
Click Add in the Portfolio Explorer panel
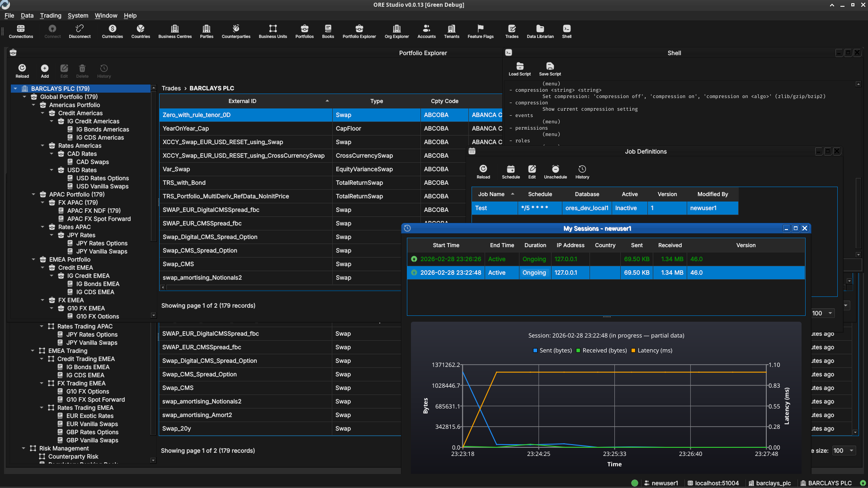(x=44, y=70)
